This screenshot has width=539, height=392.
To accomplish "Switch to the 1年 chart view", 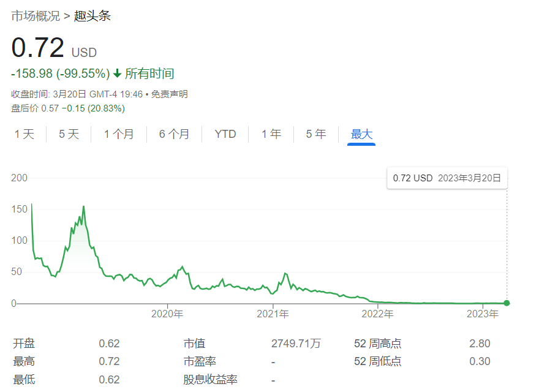I will click(271, 134).
